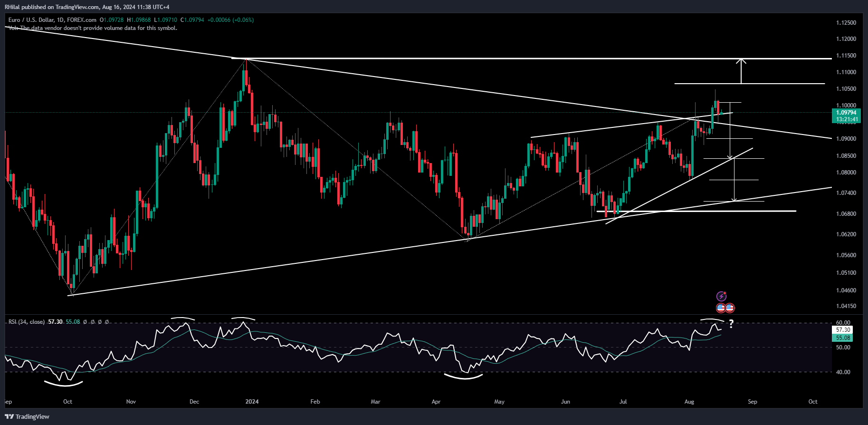
Task: Click the volume data unavailable notice
Action: [93, 28]
